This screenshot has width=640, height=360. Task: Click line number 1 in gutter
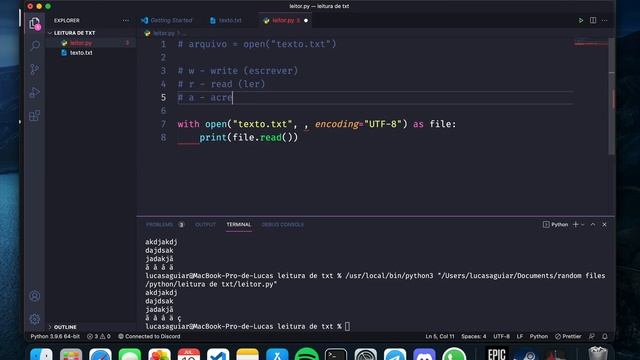[163, 44]
